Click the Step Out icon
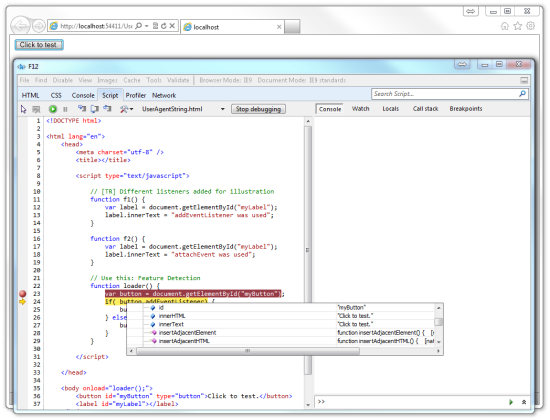 (107, 109)
